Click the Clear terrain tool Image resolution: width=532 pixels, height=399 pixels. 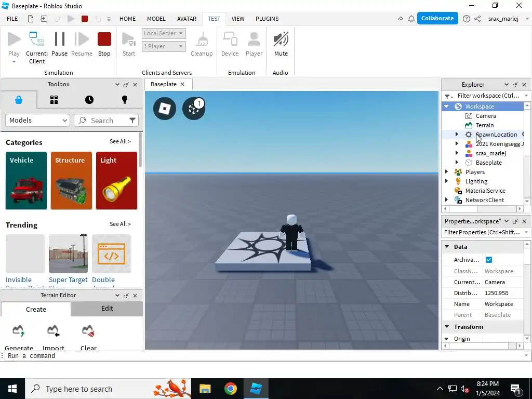coord(88,337)
